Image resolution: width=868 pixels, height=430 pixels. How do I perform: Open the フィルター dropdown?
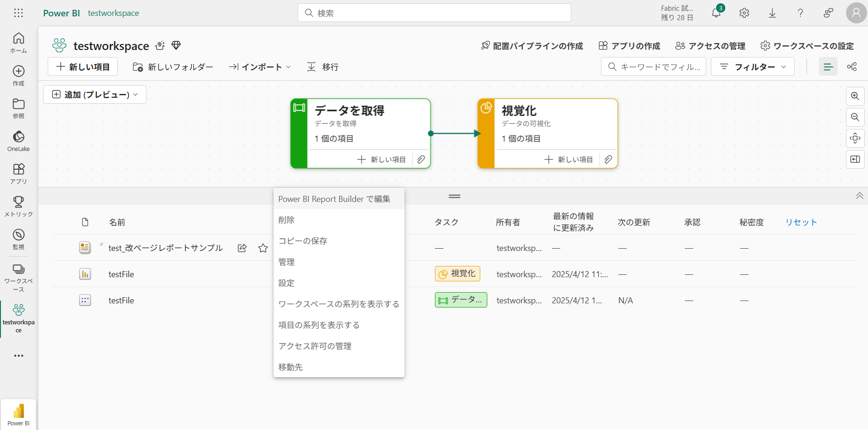coord(752,67)
